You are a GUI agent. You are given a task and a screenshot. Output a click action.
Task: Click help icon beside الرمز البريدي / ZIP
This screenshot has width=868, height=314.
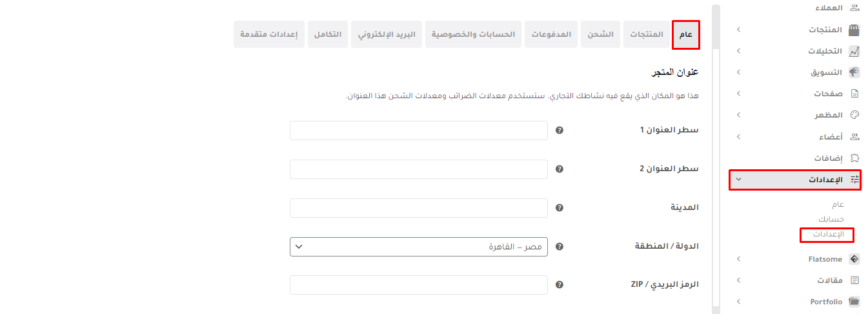[560, 285]
